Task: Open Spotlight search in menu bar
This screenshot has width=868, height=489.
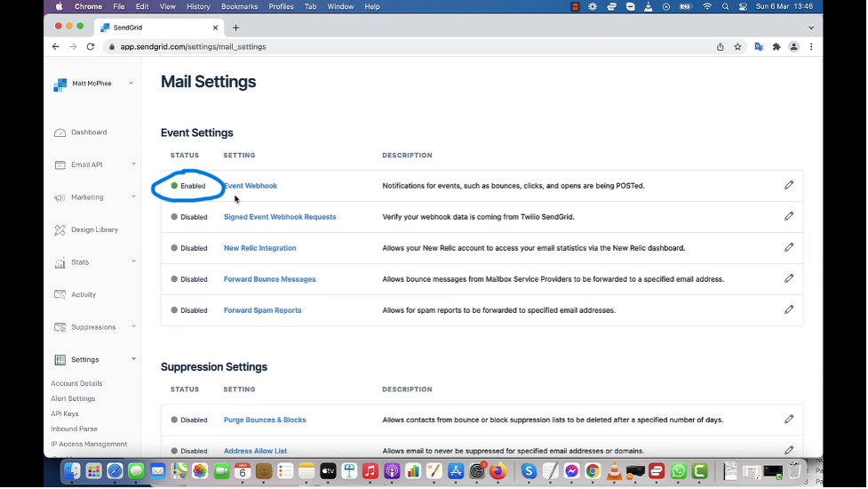Action: [x=725, y=6]
